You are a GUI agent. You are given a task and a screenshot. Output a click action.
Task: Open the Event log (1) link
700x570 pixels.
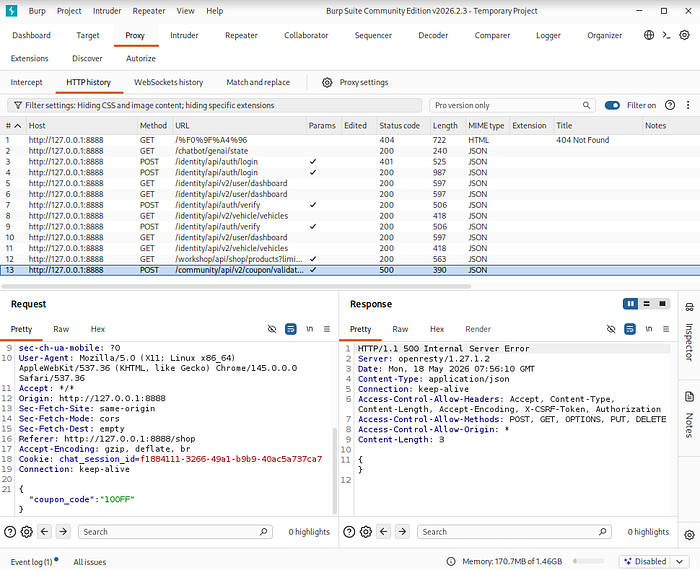pos(31,562)
